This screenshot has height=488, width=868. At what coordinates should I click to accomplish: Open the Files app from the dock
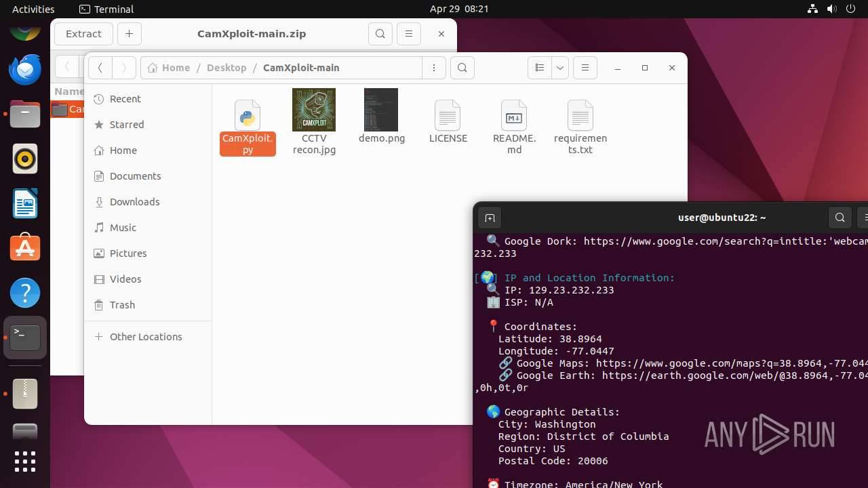[25, 114]
